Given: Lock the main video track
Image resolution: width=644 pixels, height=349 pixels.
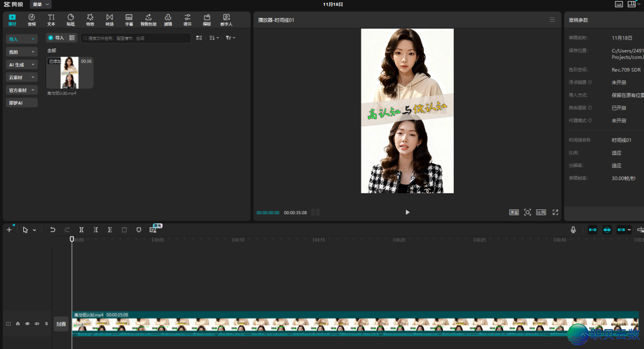Looking at the screenshot, I should tap(18, 324).
